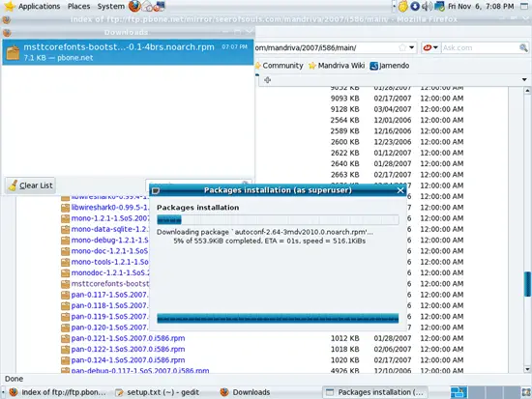532x399 pixels.
Task: Open the libwireshark0-0.99.5 file link
Action: point(110,207)
